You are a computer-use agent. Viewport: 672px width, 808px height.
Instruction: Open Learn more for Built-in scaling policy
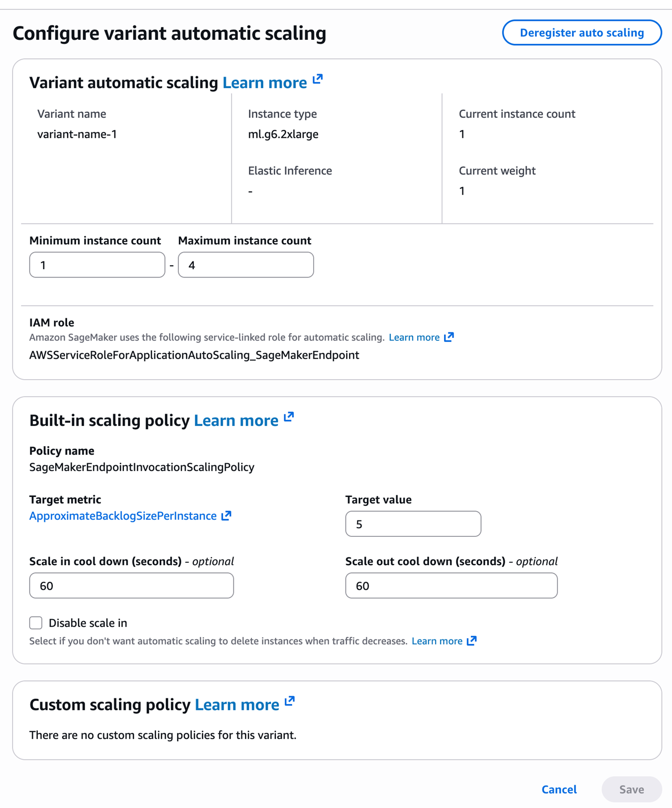(236, 420)
